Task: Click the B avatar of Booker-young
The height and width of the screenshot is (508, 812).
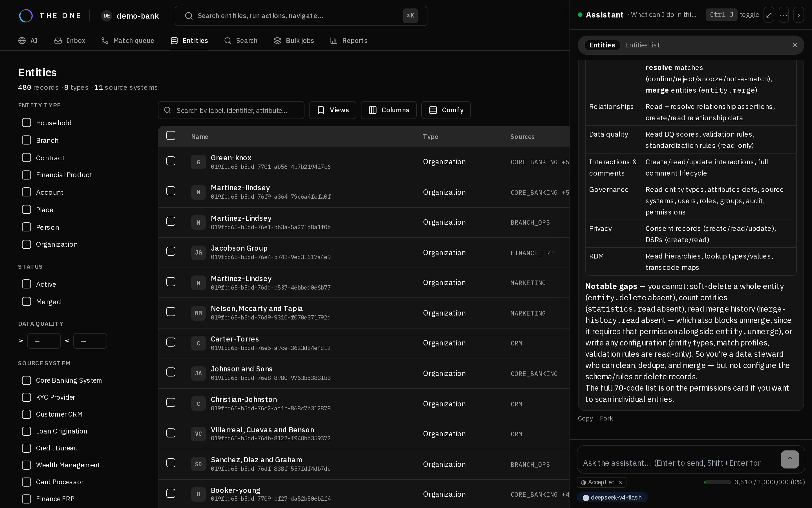Action: point(198,494)
